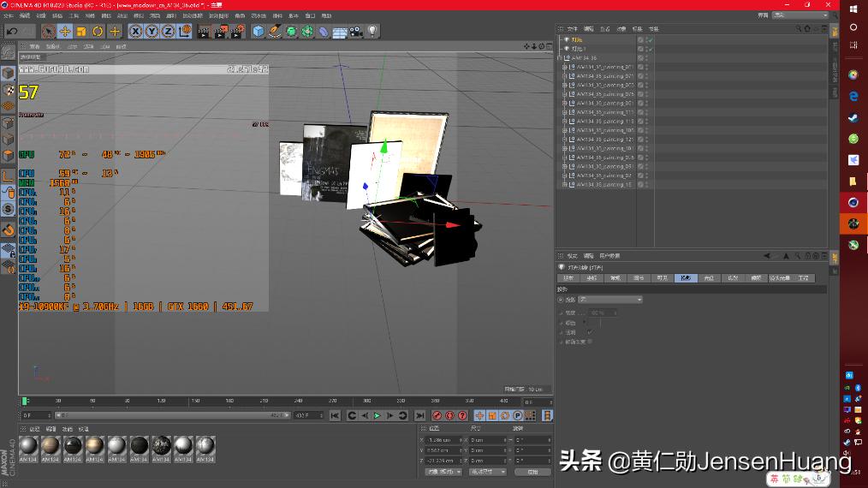Screen dimensions: 868x488
Task: Switch to the highlighted Shadow attribute tab
Action: 686,278
